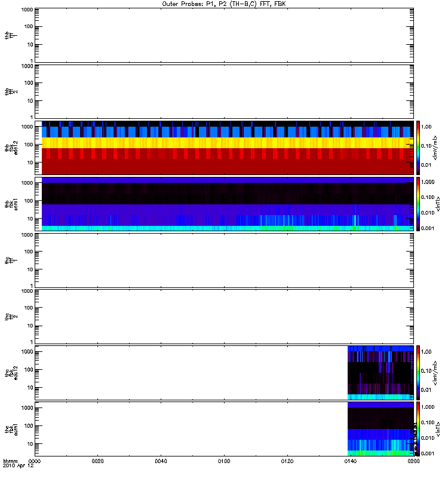The height and width of the screenshot is (478, 448).
Task: Click the "thb fff 1" y-axis label
Action: point(11,35)
